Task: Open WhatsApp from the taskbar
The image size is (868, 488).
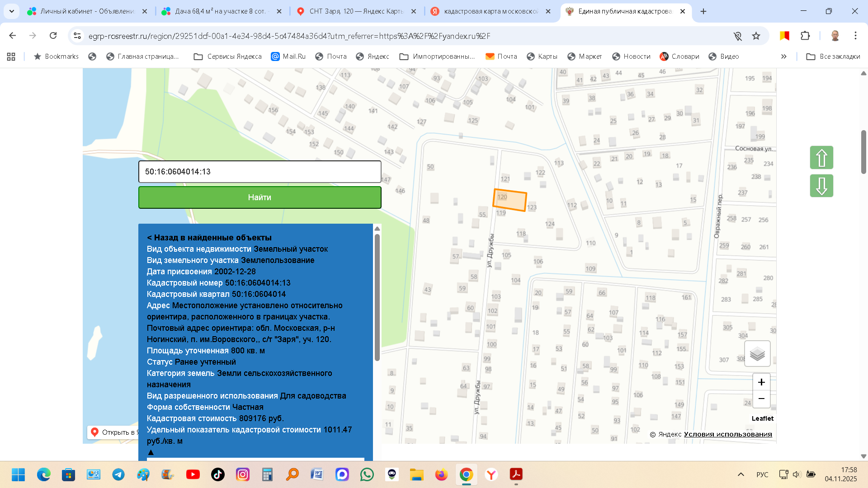Action: click(367, 474)
